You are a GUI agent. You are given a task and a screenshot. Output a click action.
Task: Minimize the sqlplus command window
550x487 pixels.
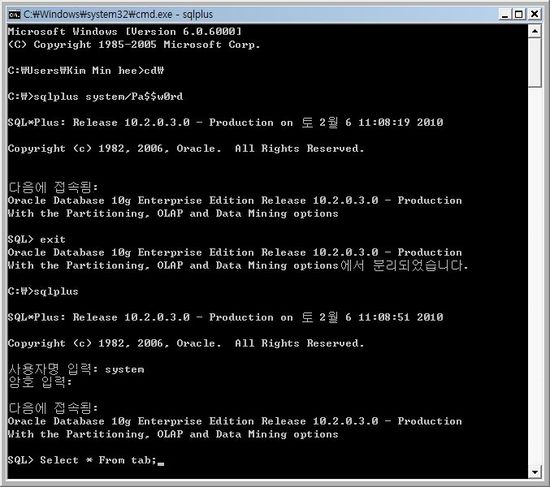pyautogui.click(x=505, y=14)
